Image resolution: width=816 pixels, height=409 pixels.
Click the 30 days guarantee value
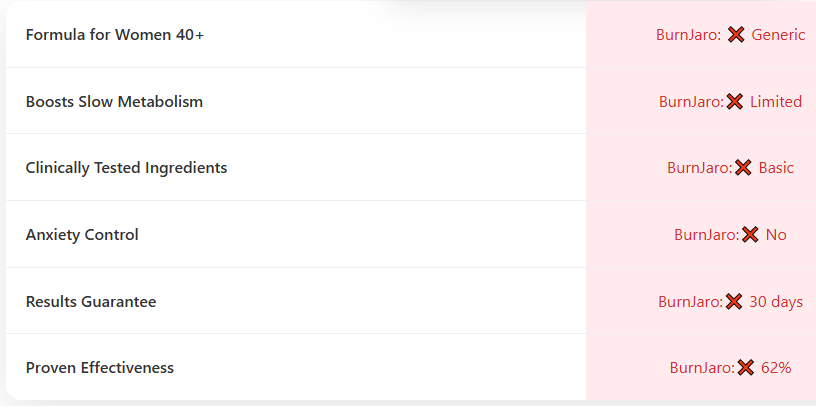[776, 302]
